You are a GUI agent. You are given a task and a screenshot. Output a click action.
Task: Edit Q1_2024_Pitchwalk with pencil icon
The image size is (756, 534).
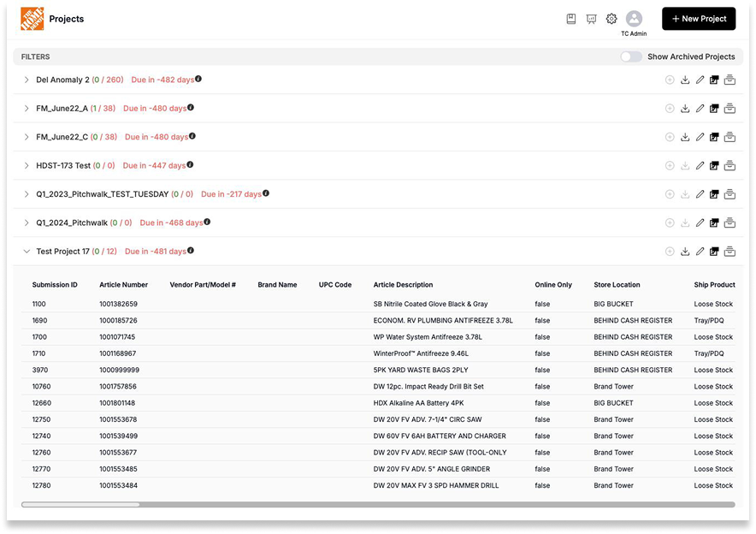click(700, 222)
